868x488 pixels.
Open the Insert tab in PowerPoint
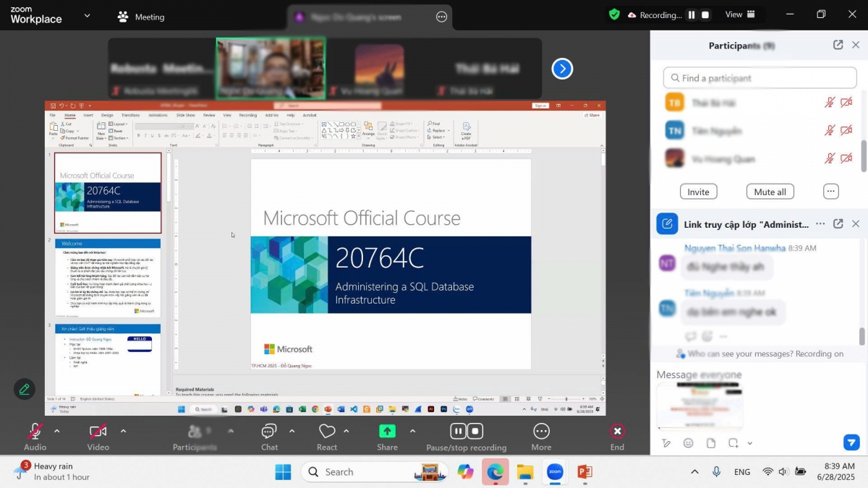pyautogui.click(x=88, y=115)
